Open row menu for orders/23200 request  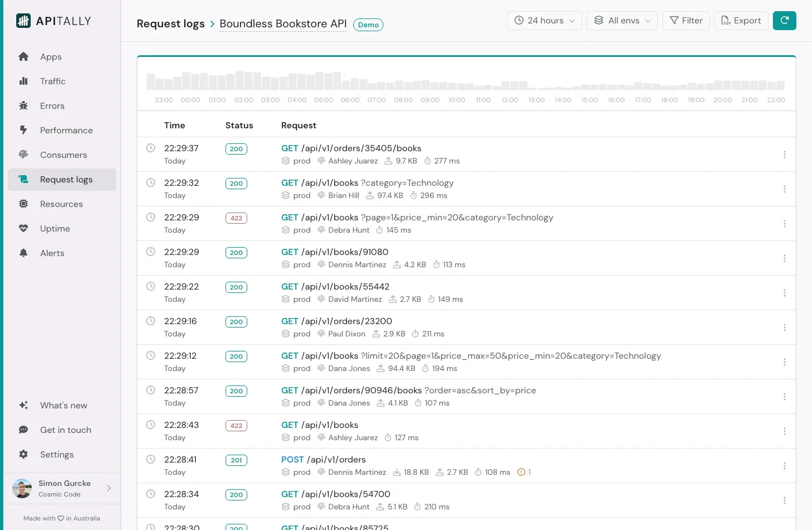coord(785,327)
